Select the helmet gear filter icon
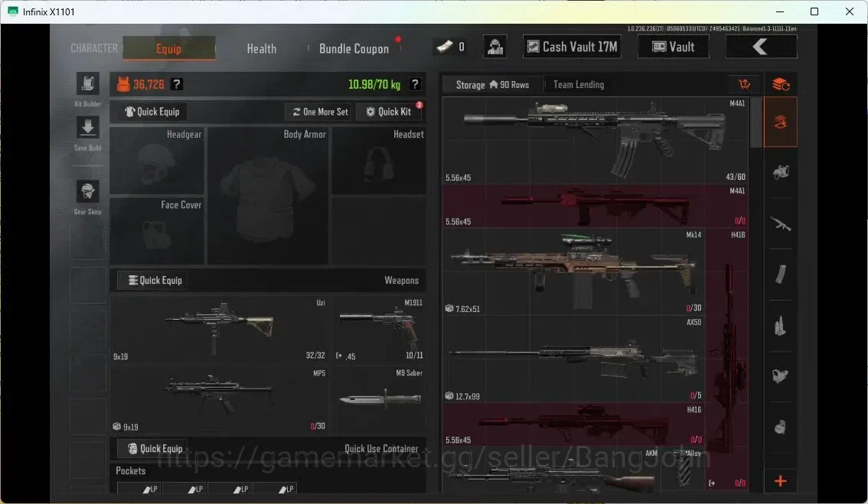Image resolution: width=868 pixels, height=504 pixels. [x=781, y=173]
